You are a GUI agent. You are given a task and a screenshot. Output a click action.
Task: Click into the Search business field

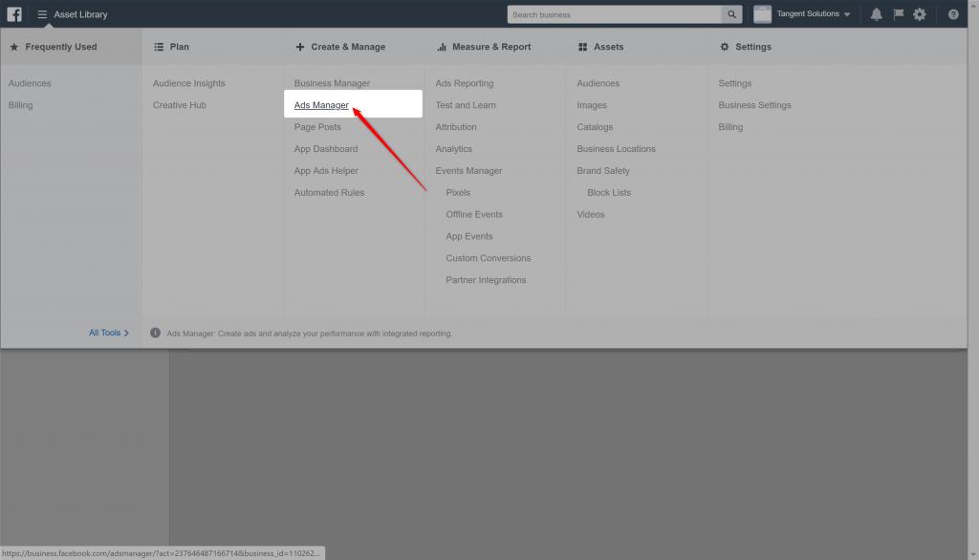[615, 14]
